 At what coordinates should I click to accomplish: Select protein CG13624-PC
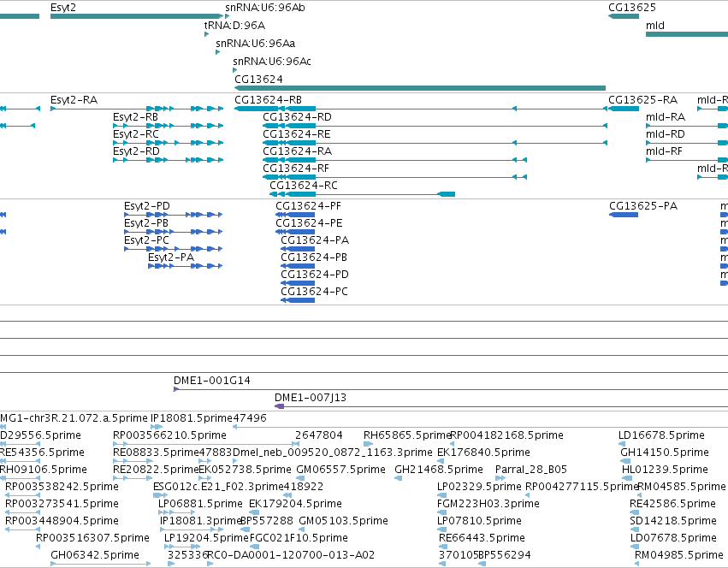pyautogui.click(x=298, y=300)
